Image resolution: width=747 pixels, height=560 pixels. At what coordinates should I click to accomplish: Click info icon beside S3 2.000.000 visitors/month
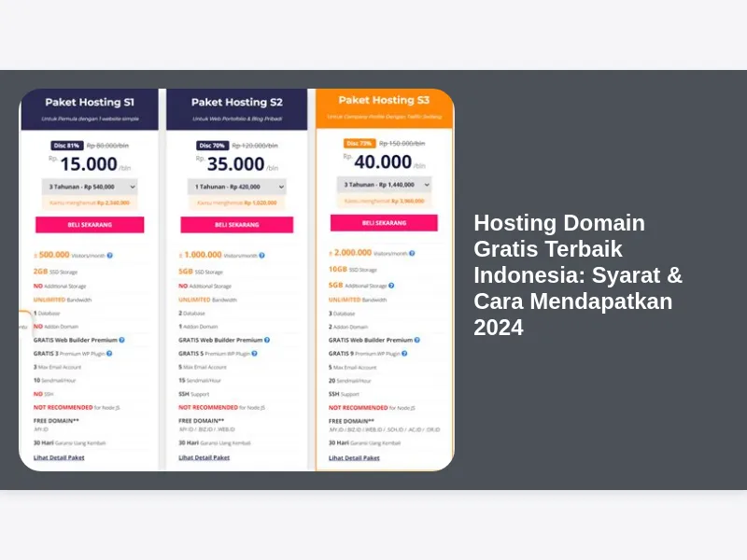406,253
